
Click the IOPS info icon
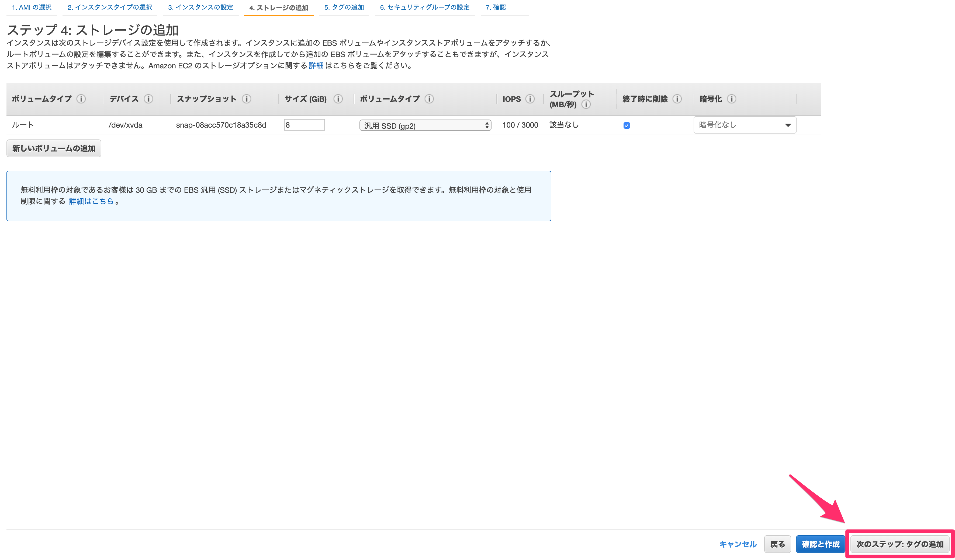coord(530,99)
